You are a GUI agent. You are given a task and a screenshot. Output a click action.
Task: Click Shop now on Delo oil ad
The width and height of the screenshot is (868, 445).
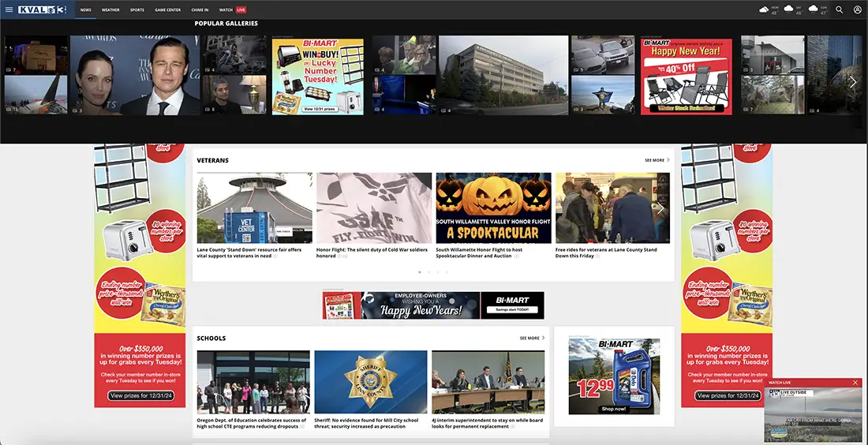[x=614, y=409]
